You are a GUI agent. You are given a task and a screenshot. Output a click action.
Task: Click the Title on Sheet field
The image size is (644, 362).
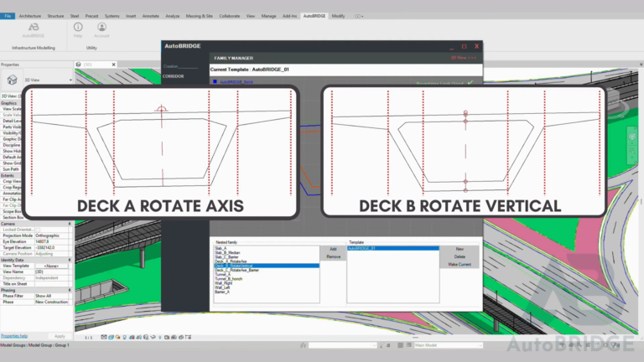53,284
